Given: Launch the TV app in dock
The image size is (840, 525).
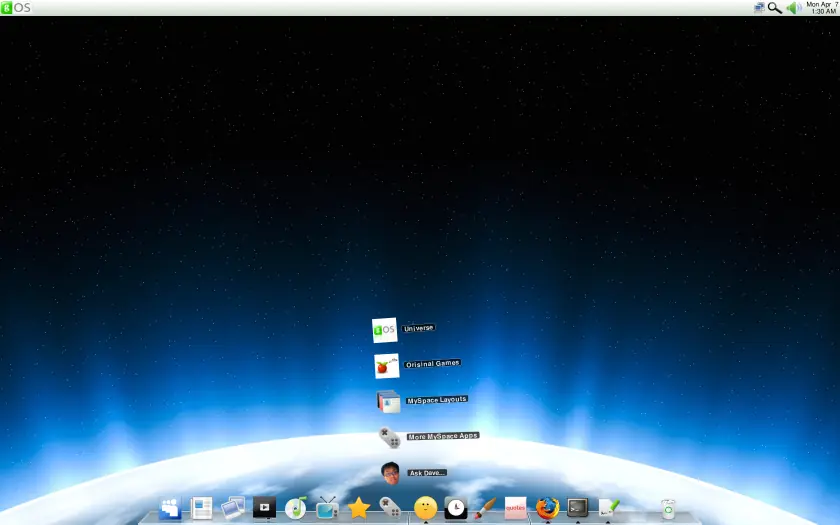Looking at the screenshot, I should coord(327,508).
